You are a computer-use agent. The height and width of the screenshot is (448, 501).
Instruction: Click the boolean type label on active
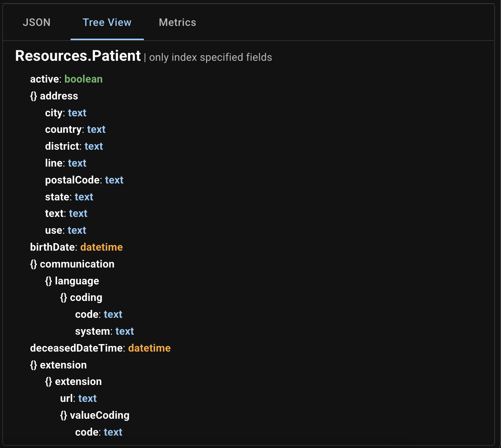[x=83, y=79]
